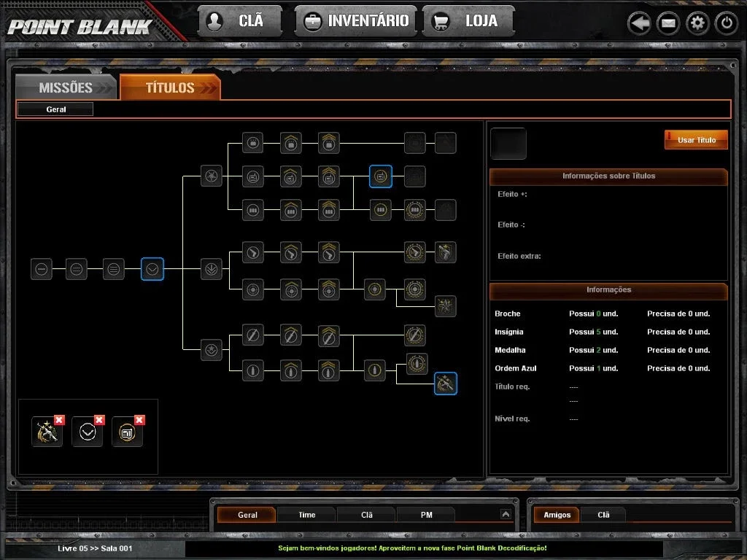This screenshot has width=747, height=560.
Task: Select the single horizontal bar title icon
Action: pyautogui.click(x=42, y=269)
